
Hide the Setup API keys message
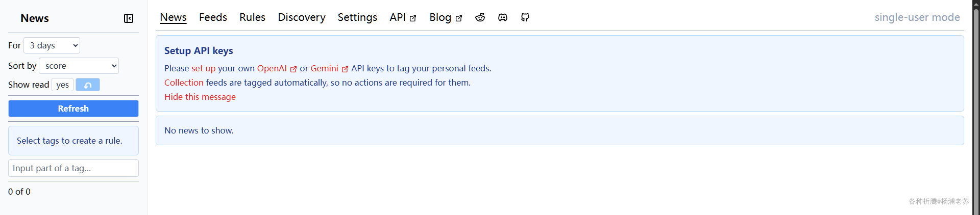click(200, 97)
